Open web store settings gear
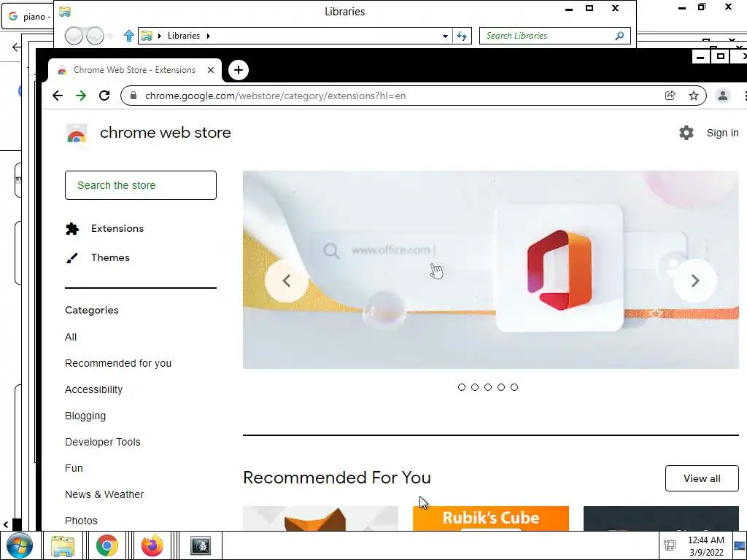Screen dimensions: 747x560 pos(686,133)
